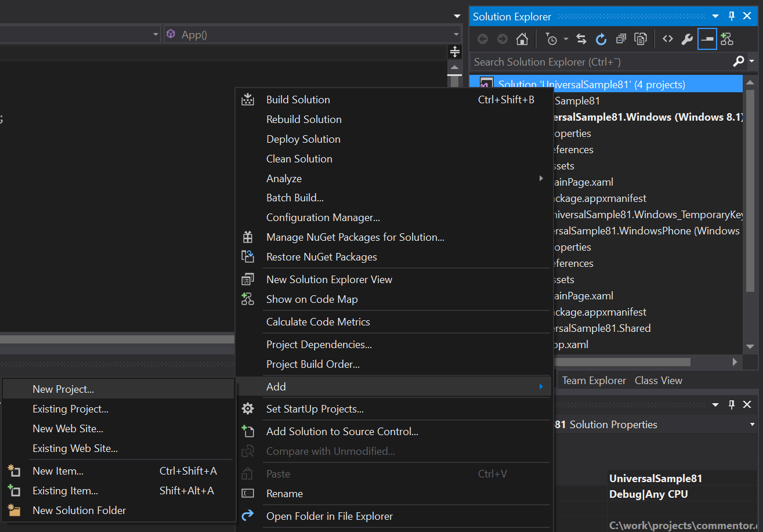Open Properties via the wrench icon
763x532 pixels.
(x=687, y=39)
